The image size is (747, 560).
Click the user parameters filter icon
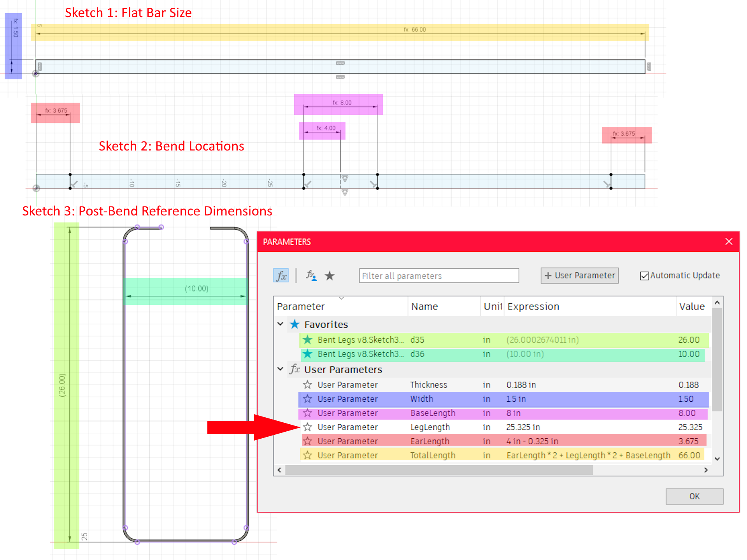click(x=311, y=276)
